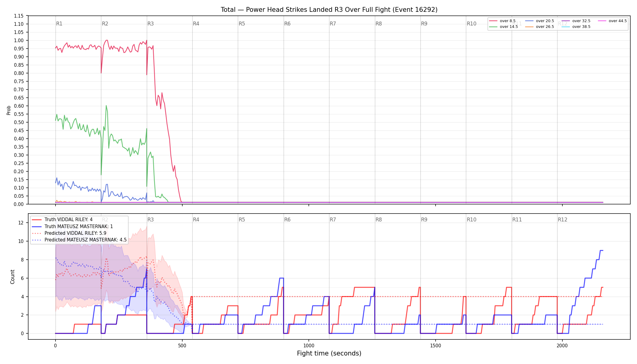Click the 1000 tick label on x-axis
The width and height of the screenshot is (637, 364).
click(309, 345)
